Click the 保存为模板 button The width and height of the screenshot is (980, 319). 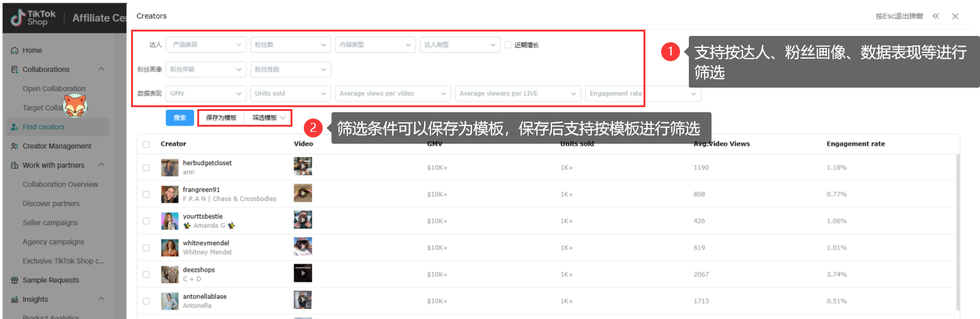pyautogui.click(x=221, y=118)
